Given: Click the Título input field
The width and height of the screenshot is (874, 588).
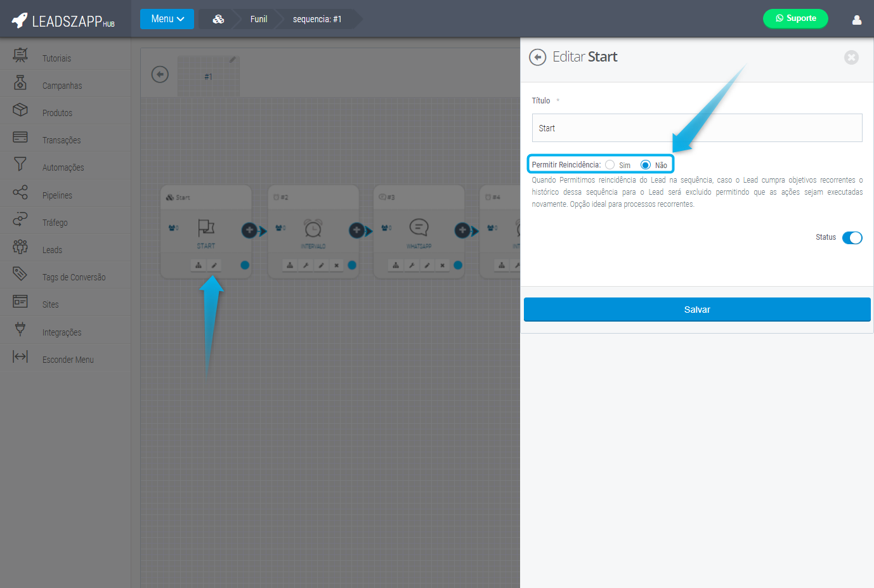Looking at the screenshot, I should point(696,128).
